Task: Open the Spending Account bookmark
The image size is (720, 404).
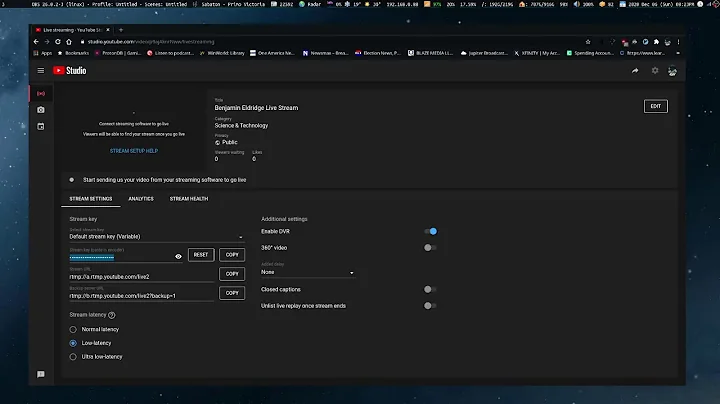Action: click(591, 53)
